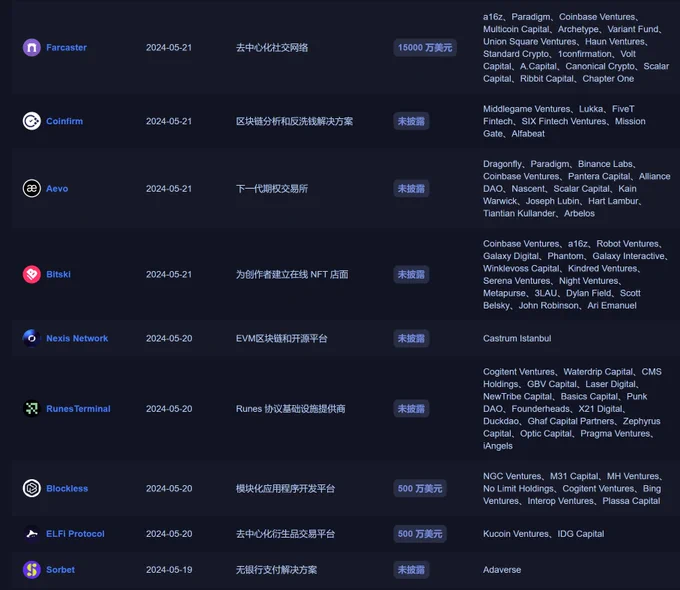This screenshot has height=590, width=680.
Task: Click investor Adaverse in Sorbet row
Action: 502,570
